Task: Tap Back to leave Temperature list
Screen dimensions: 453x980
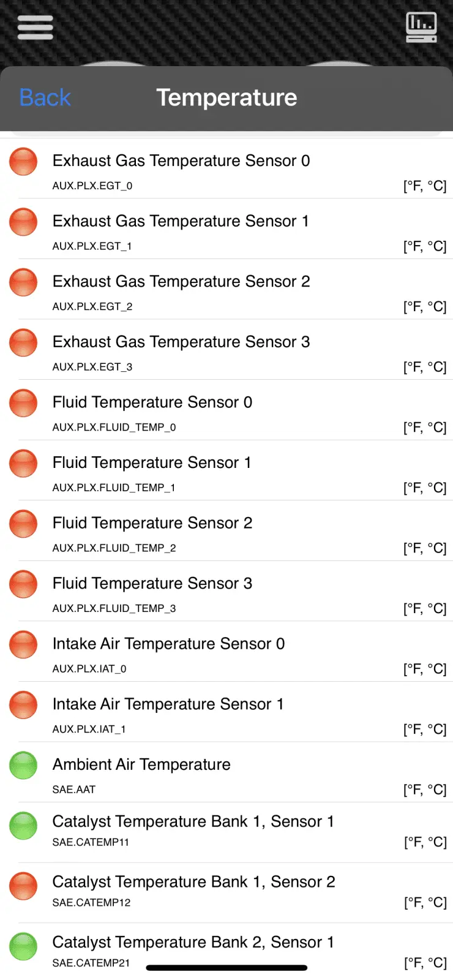Action: pyautogui.click(x=45, y=98)
